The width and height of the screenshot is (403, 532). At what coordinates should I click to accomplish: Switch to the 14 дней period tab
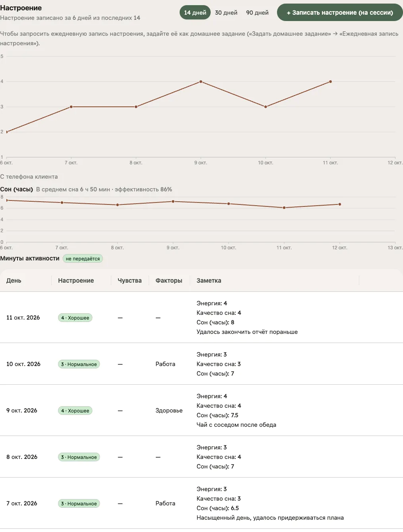point(195,13)
